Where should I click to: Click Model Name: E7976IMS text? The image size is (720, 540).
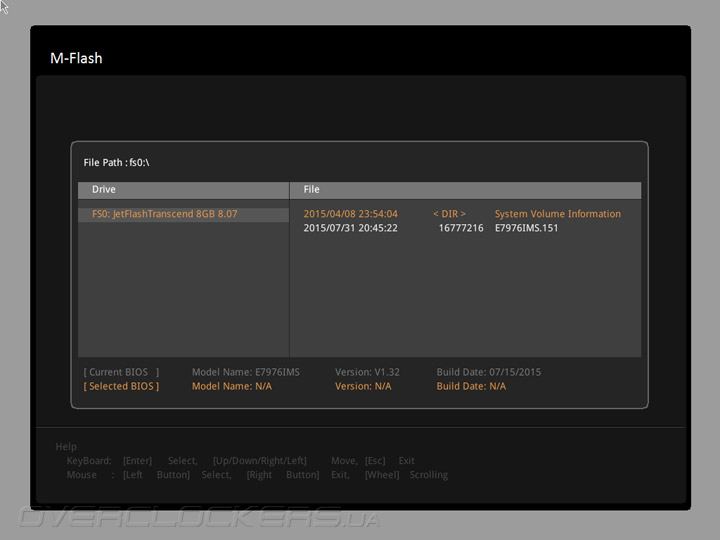tap(246, 372)
